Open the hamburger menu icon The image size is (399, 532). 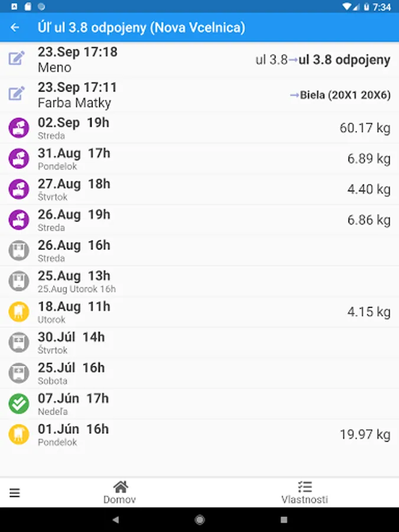point(15,493)
